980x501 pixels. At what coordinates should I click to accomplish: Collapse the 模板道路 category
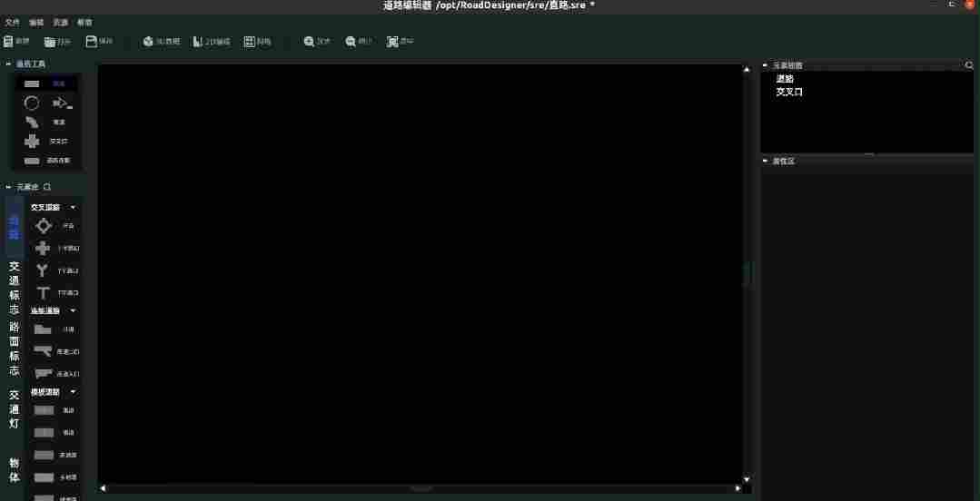click(x=74, y=392)
